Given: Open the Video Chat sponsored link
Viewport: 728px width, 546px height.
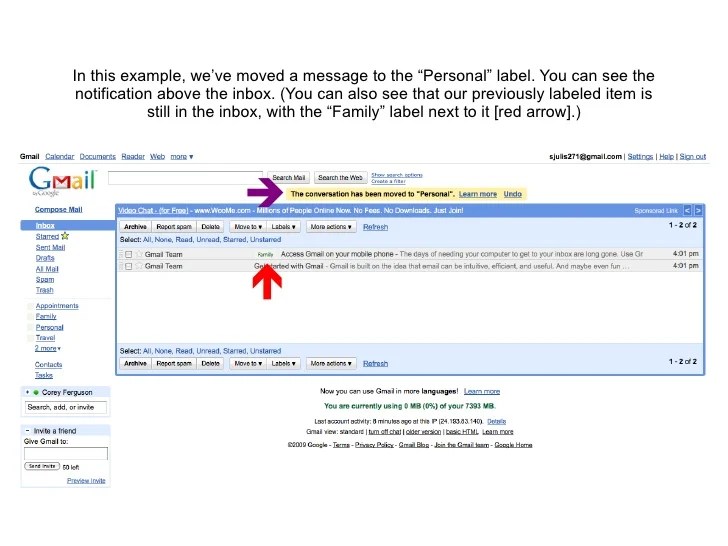Looking at the screenshot, I should pos(153,210).
